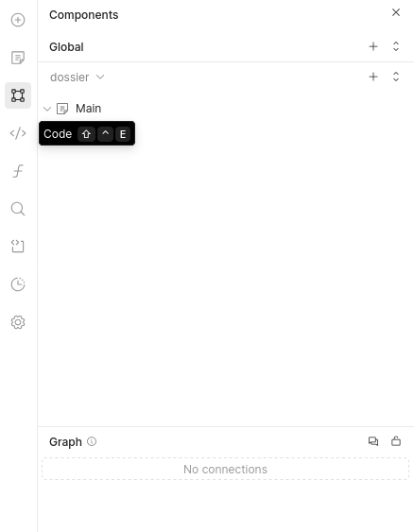
Task: Add a component to dossier
Action: 373,77
